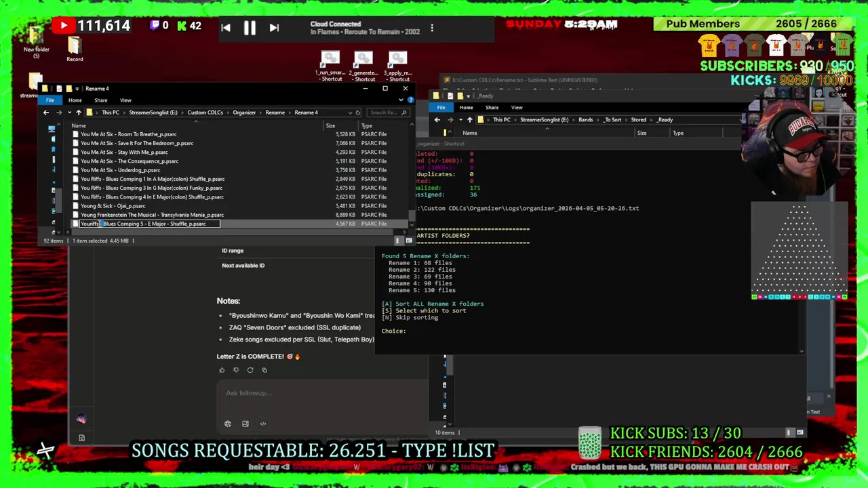The width and height of the screenshot is (868, 488).
Task: Click code icon below followup box
Action: [263, 424]
